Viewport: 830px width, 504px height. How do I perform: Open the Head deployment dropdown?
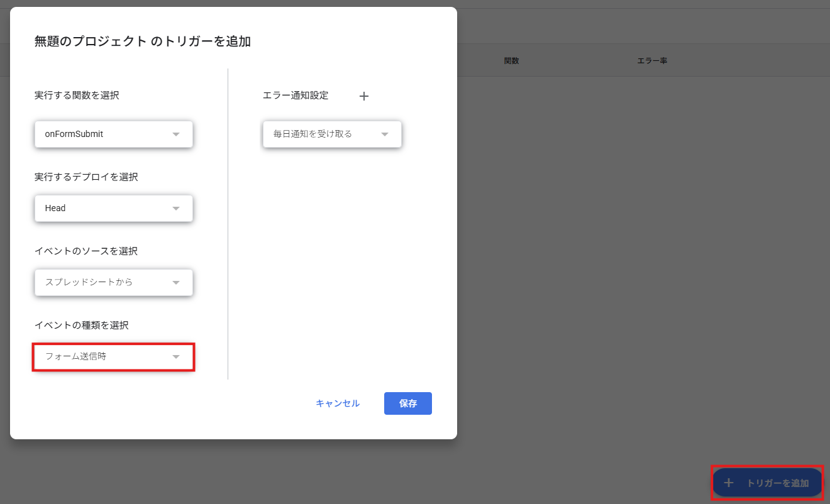(114, 208)
